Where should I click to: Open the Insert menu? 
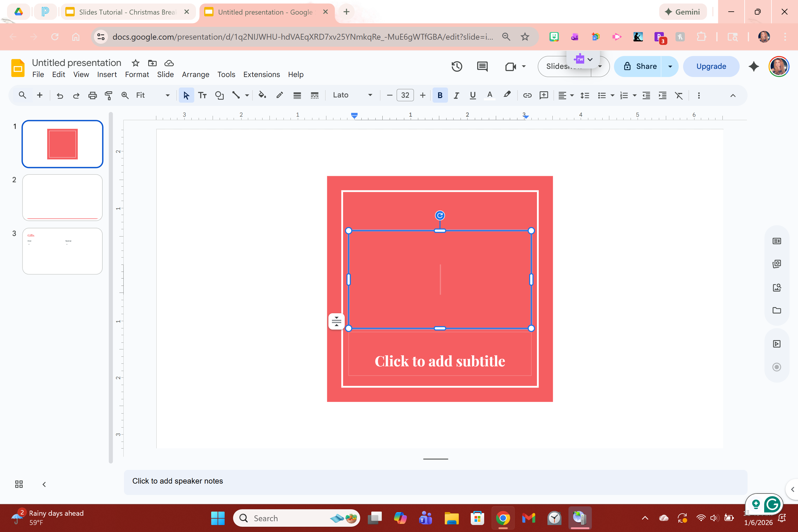(x=107, y=74)
